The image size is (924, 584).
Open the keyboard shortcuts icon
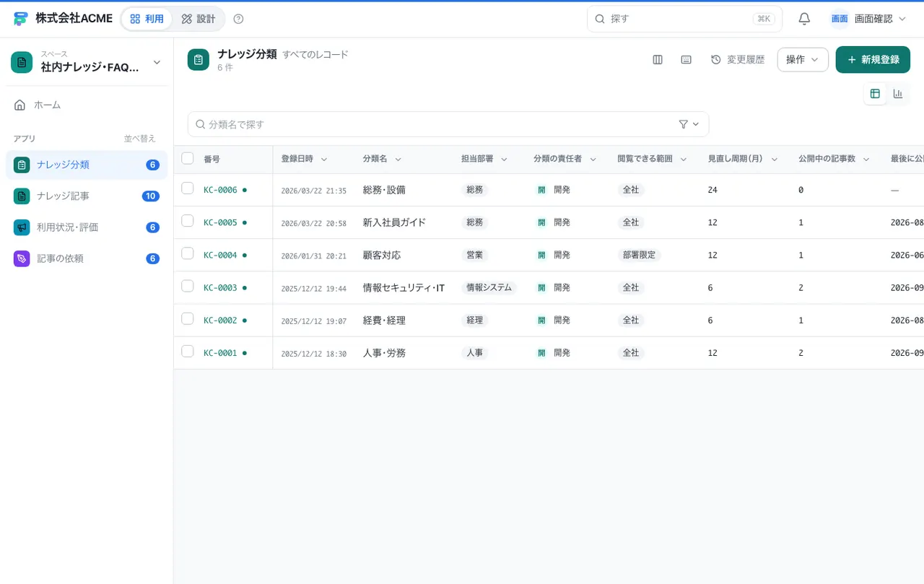(687, 60)
